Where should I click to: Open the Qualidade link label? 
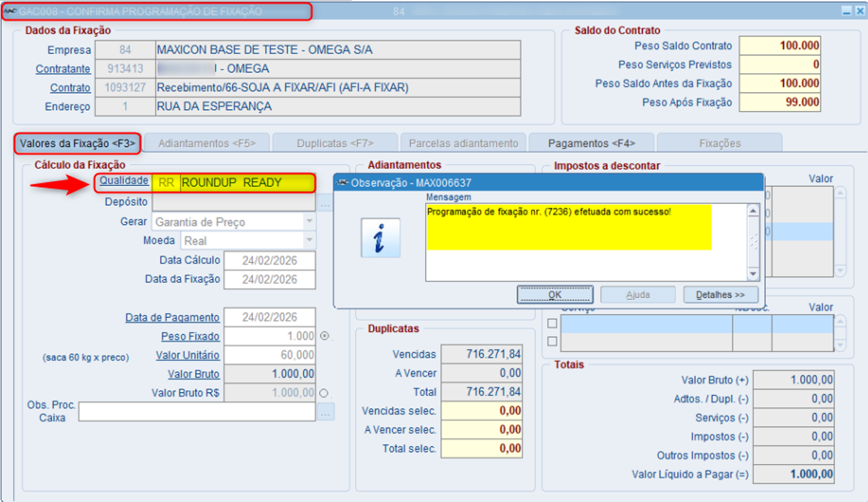pyautogui.click(x=124, y=180)
